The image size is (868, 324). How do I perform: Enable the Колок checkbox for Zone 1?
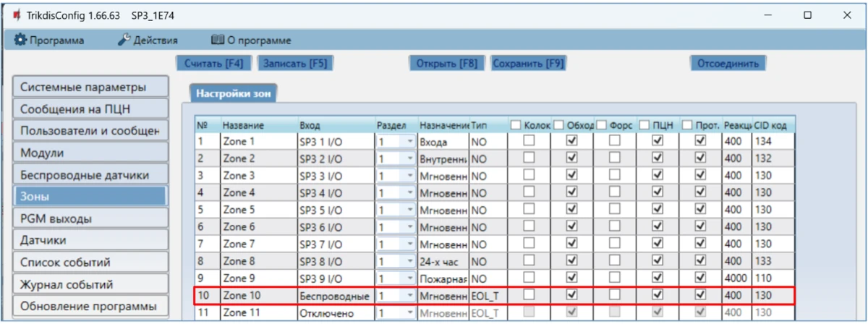[529, 142]
